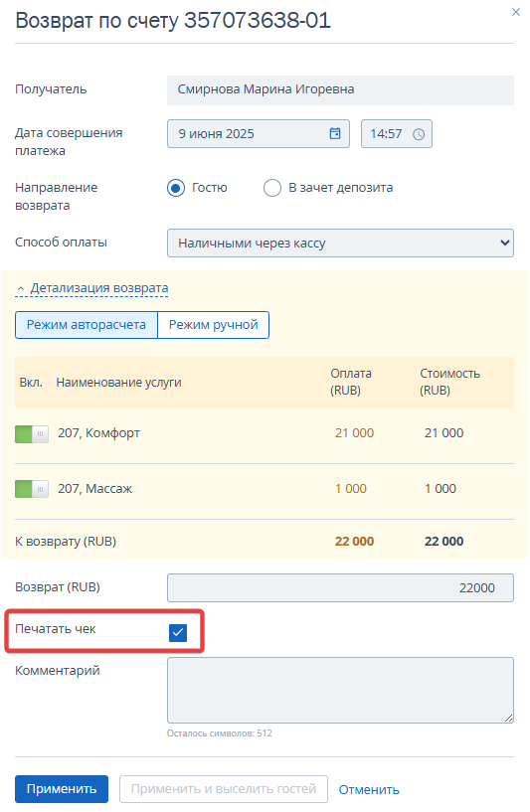Screen dimensions: 530x812
Task: Switch to Режим авторасчета tab
Action: click(86, 325)
